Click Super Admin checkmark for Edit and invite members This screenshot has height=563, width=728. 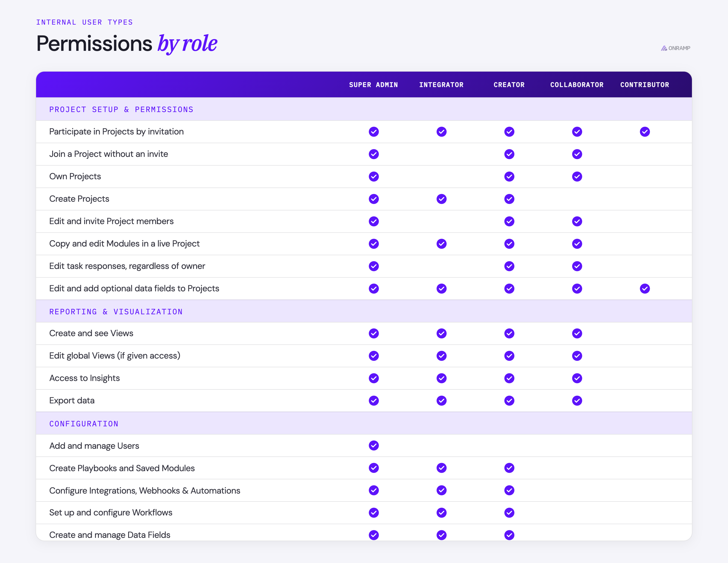pyautogui.click(x=374, y=221)
